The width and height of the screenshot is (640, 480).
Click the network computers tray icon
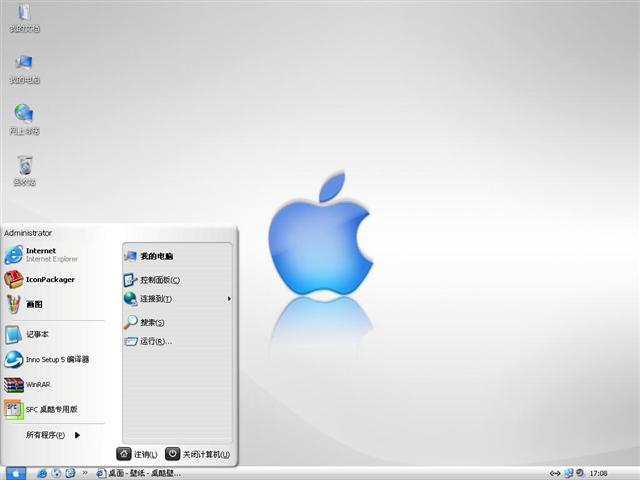[569, 473]
